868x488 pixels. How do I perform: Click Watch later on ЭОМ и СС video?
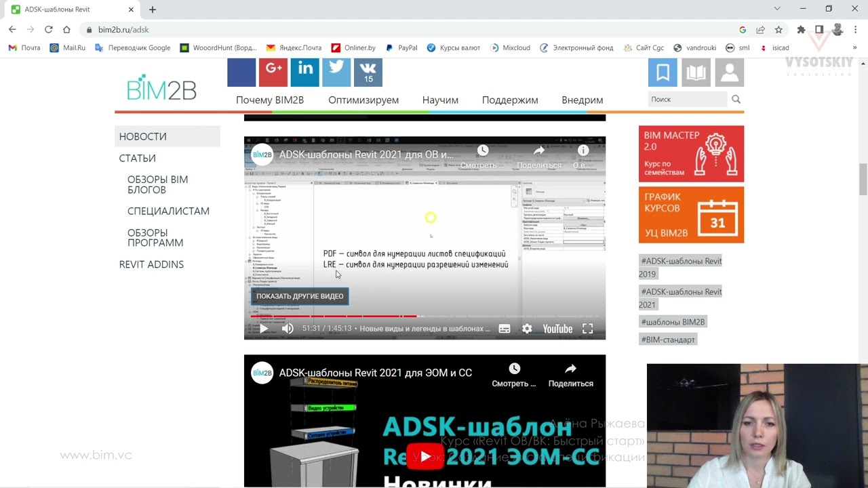tap(514, 374)
